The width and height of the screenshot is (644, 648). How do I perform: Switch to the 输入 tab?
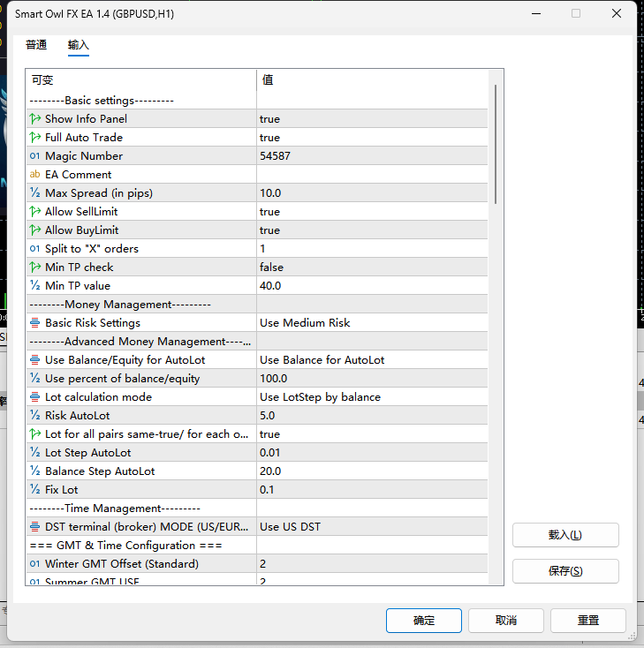(79, 45)
